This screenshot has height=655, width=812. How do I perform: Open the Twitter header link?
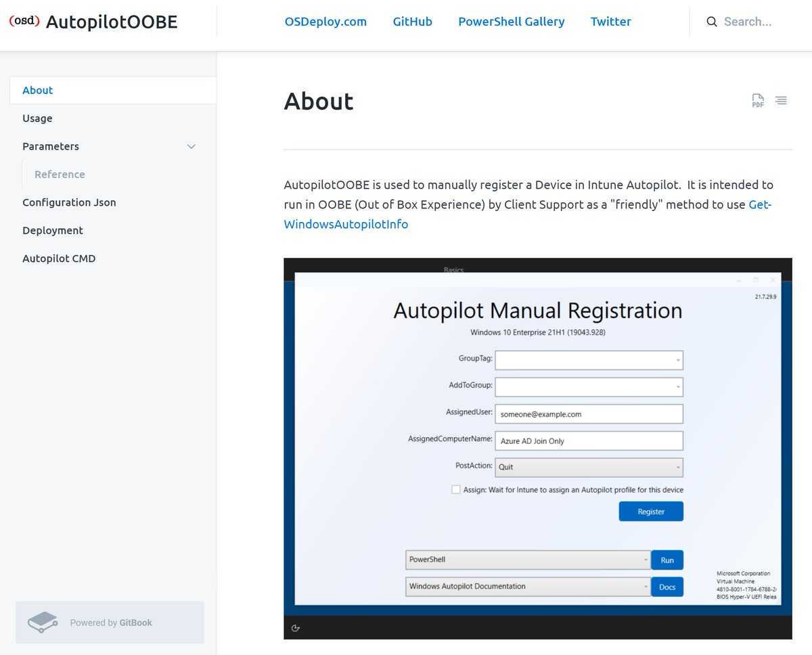(610, 22)
